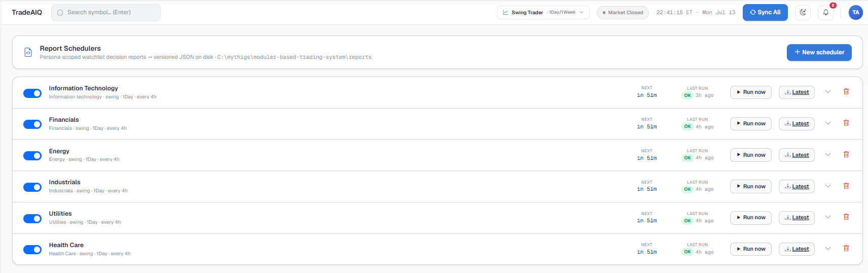Click the Report Schedulers file code icon
Screen dimensions: 868x273
pos(28,52)
